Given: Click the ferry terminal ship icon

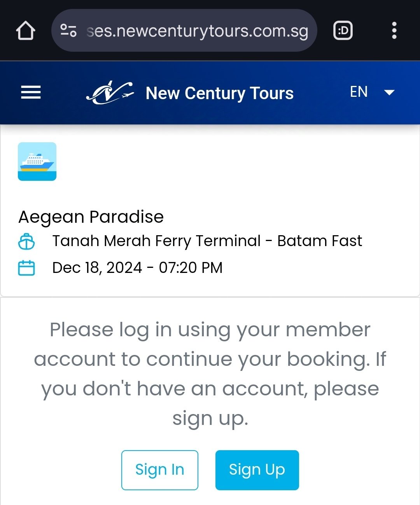Looking at the screenshot, I should [x=26, y=241].
